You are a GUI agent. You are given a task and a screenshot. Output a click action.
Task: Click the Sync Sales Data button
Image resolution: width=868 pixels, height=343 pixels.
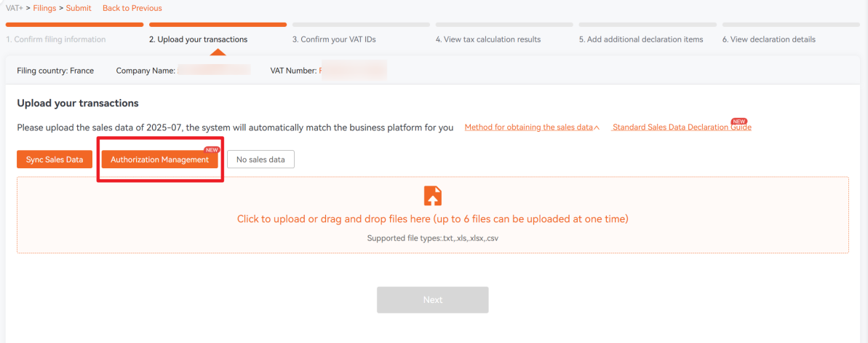pyautogui.click(x=55, y=159)
